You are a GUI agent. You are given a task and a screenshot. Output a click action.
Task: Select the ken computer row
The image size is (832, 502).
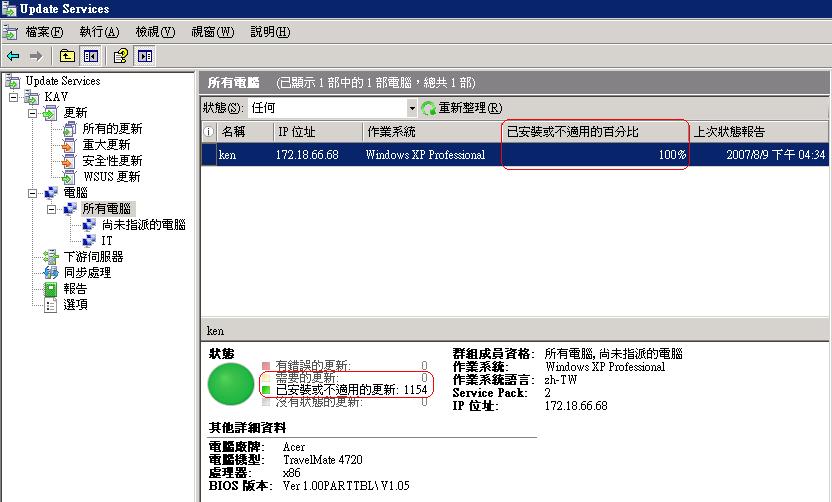click(x=515, y=155)
